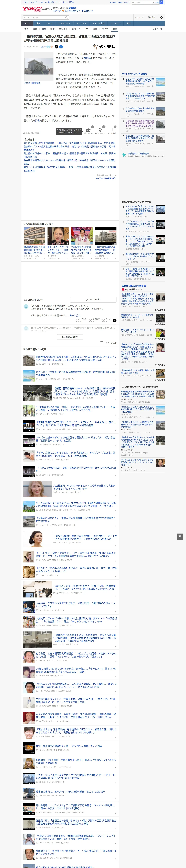
Task: Open the settings gear icon
Action: [x=161, y=18]
